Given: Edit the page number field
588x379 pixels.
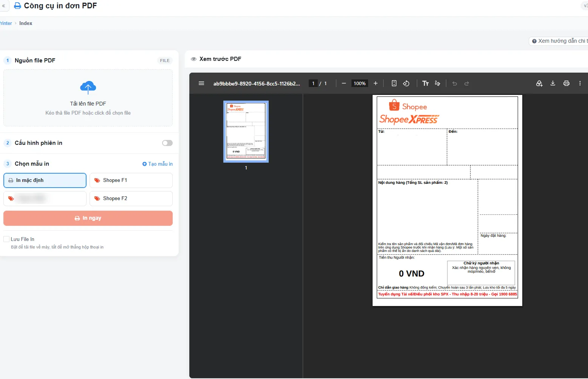Looking at the screenshot, I should [x=313, y=83].
